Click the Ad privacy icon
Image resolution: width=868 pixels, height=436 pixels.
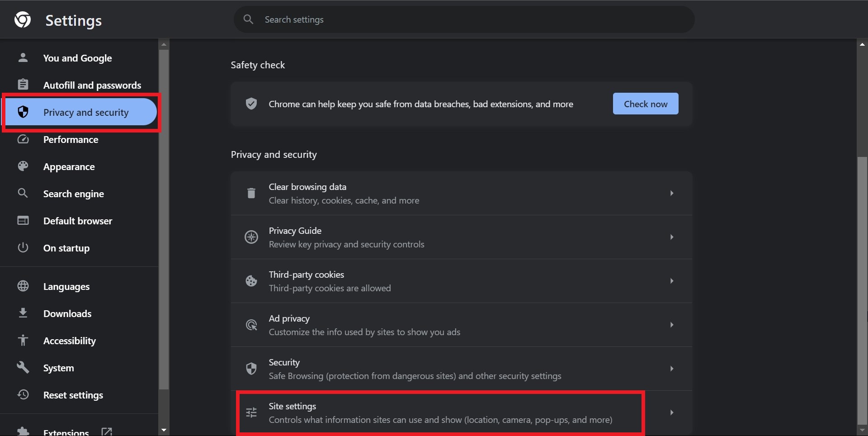click(251, 325)
